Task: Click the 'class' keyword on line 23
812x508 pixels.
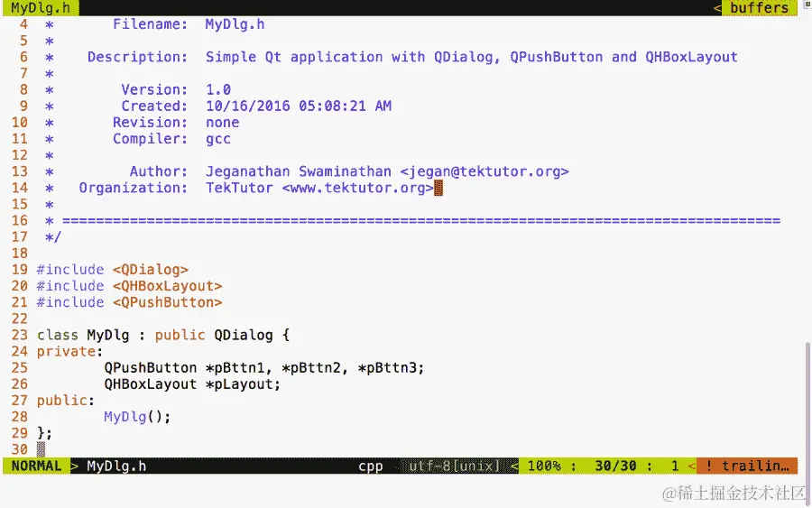Action: (57, 335)
